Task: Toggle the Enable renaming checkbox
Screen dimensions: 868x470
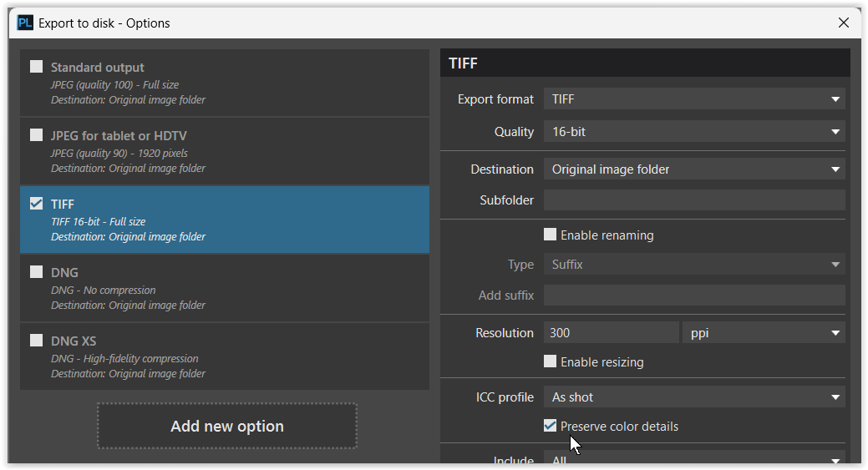Action: coord(551,235)
